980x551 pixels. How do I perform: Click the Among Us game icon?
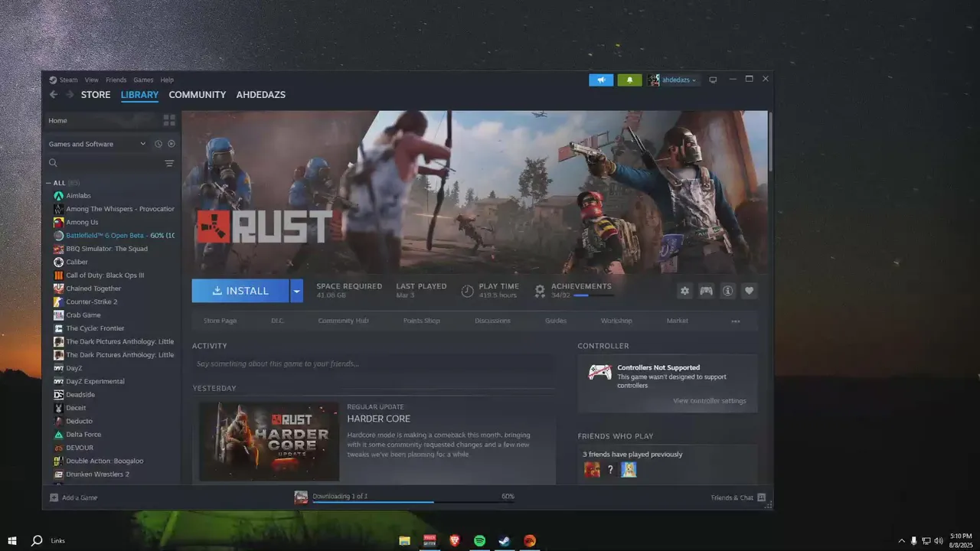(59, 222)
